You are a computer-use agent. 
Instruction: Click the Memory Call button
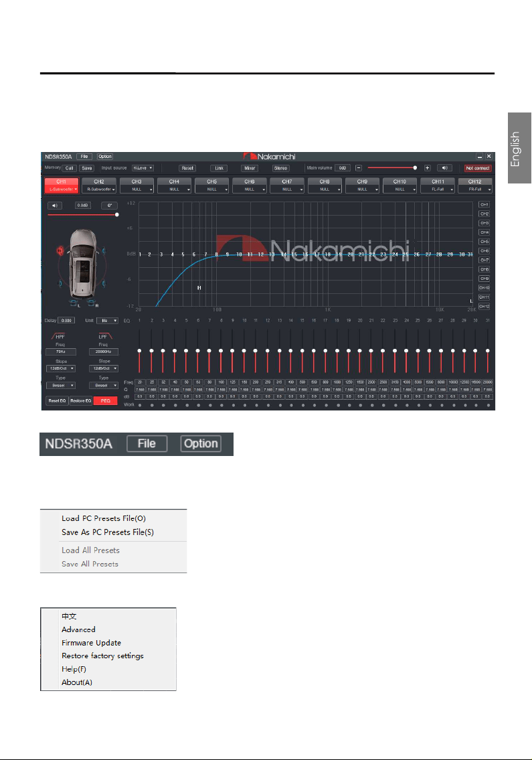click(x=70, y=168)
